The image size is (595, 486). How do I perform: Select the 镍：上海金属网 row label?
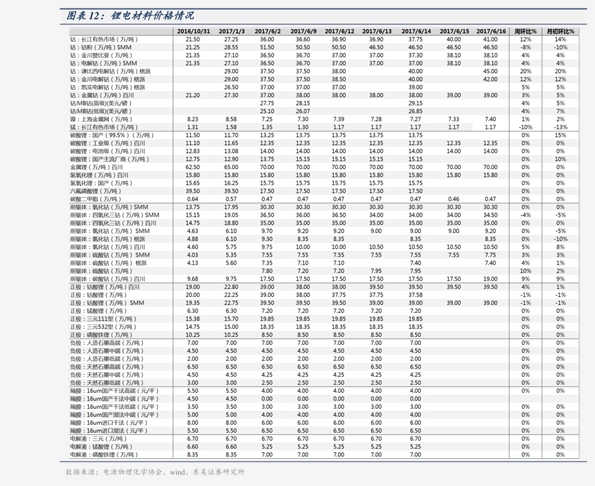102,119
